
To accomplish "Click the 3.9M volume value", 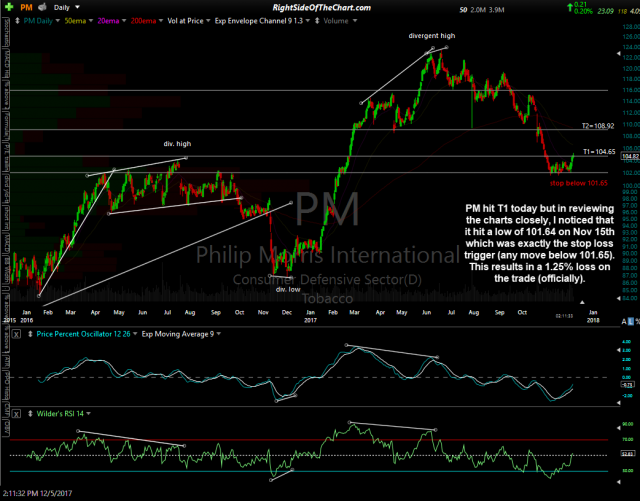I will (496, 10).
